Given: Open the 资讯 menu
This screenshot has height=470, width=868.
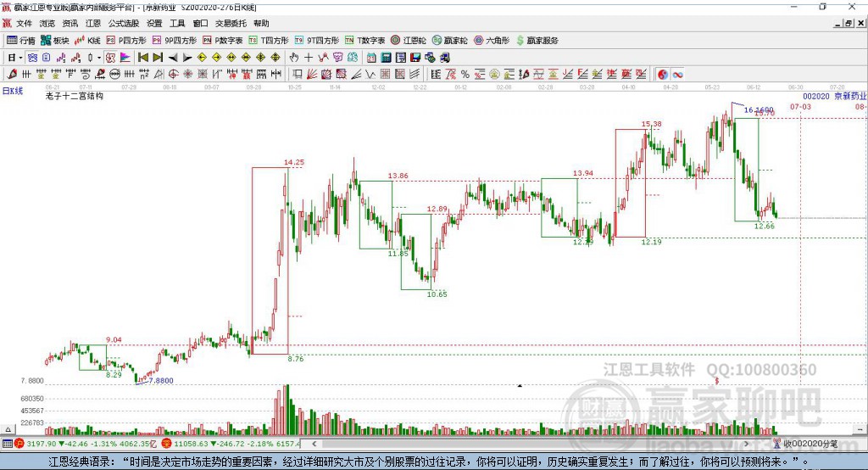Looking at the screenshot, I should point(70,23).
